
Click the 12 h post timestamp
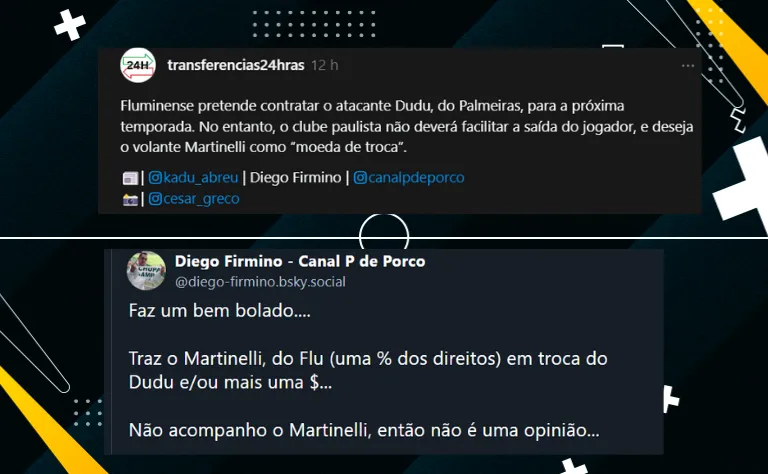pos(324,65)
